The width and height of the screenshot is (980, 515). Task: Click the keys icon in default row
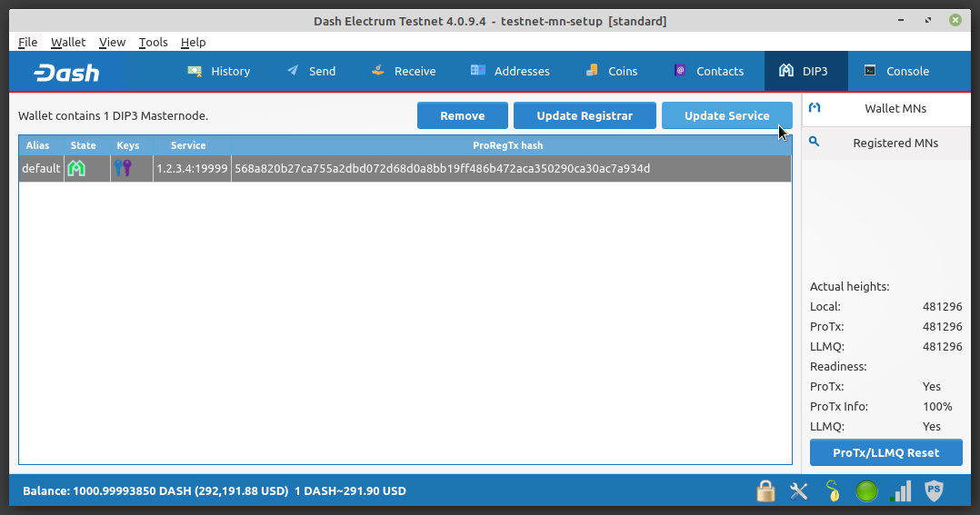click(x=123, y=168)
